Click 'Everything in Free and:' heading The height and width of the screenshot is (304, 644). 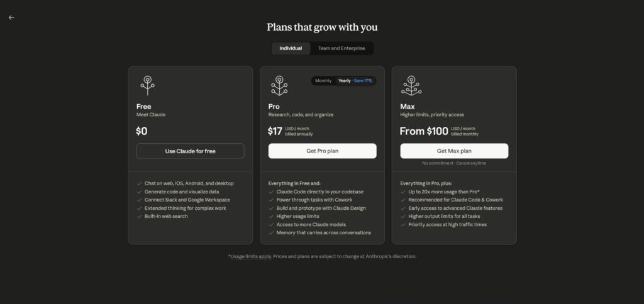pyautogui.click(x=294, y=183)
